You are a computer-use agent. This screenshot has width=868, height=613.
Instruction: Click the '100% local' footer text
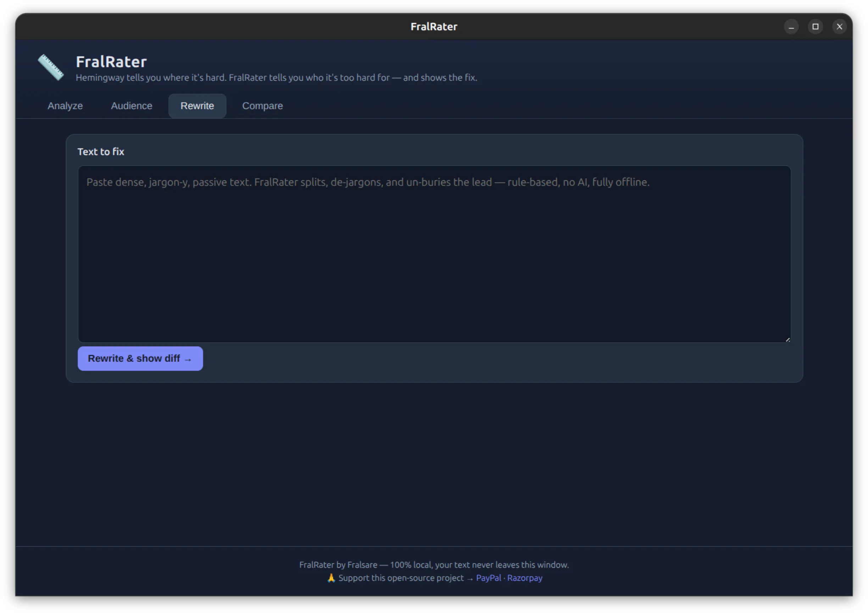tap(410, 565)
